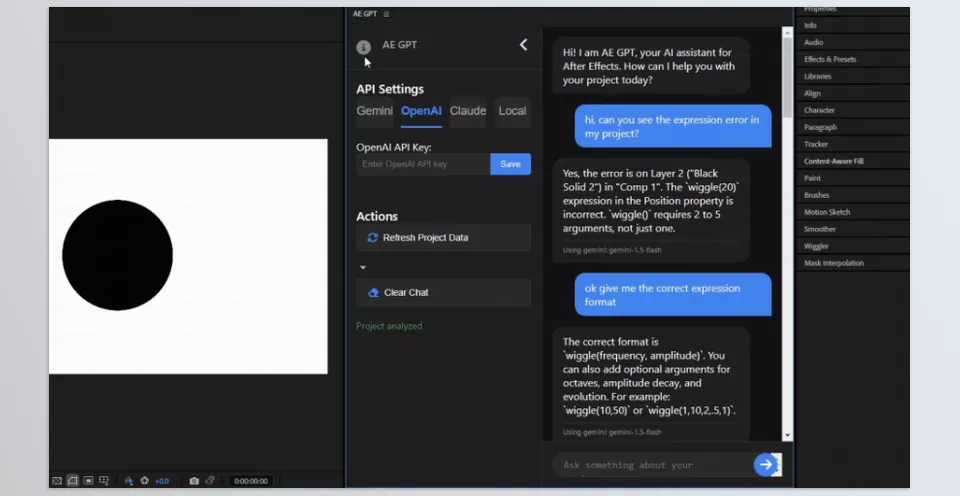Select the OpenAI API tab
Screen dimensions: 960x496
pos(421,111)
